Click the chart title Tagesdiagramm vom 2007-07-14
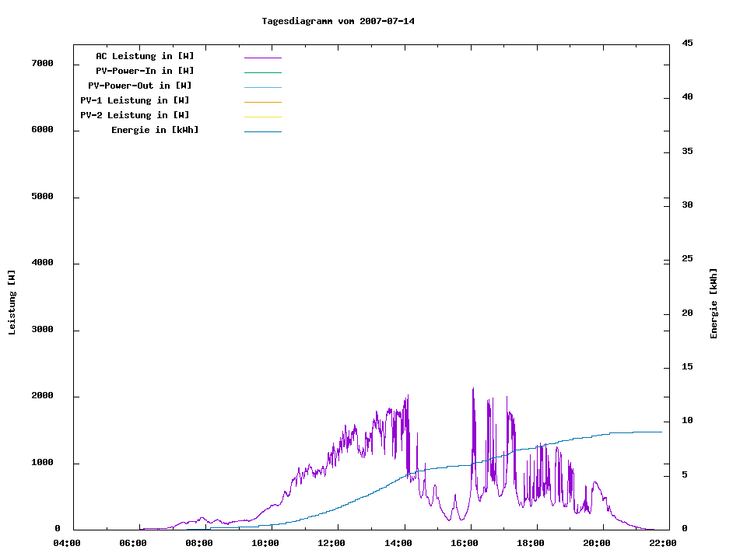This screenshot has height=560, width=747. pyautogui.click(x=338, y=21)
